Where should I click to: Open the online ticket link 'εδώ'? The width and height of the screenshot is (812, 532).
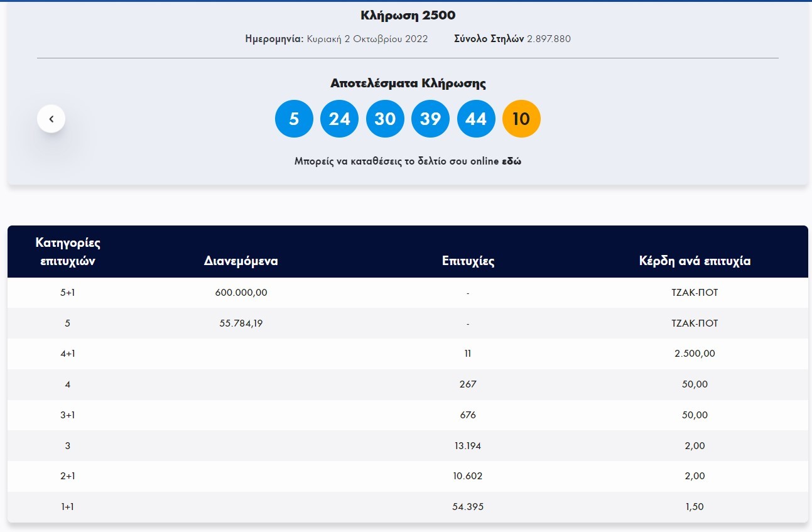511,161
